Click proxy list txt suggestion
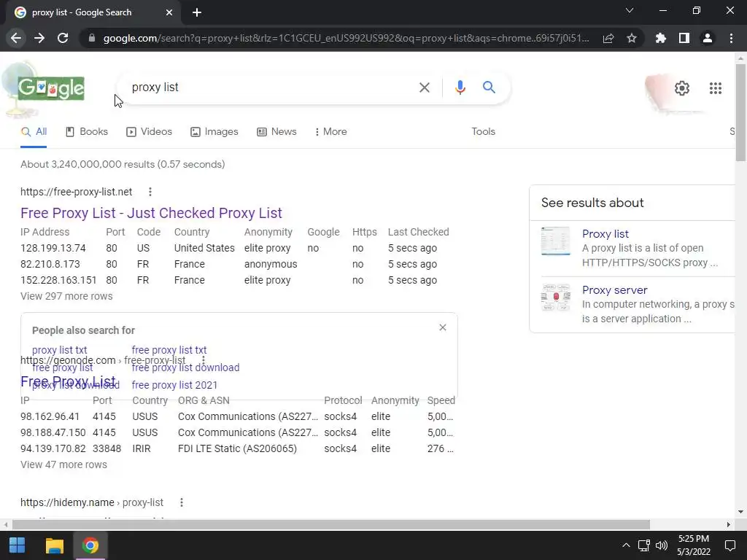Screen dimensions: 747x560 (x=60, y=350)
